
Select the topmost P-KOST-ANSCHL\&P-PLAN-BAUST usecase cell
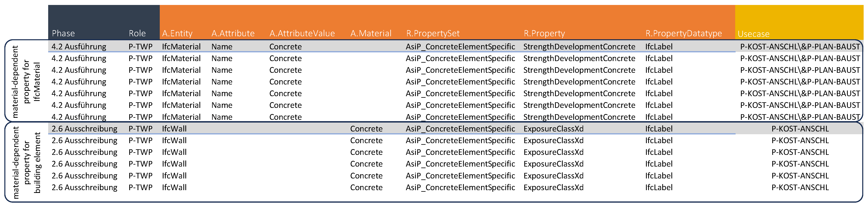800,47
